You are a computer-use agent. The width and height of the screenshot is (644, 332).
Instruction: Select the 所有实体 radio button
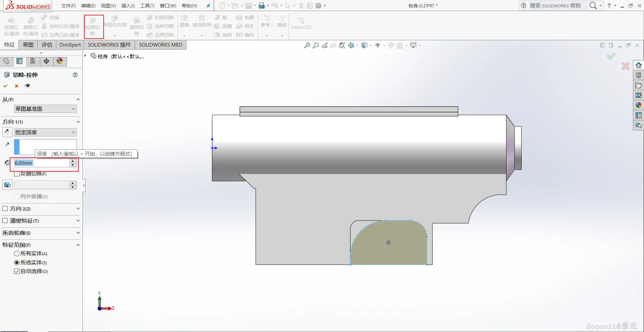click(17, 254)
